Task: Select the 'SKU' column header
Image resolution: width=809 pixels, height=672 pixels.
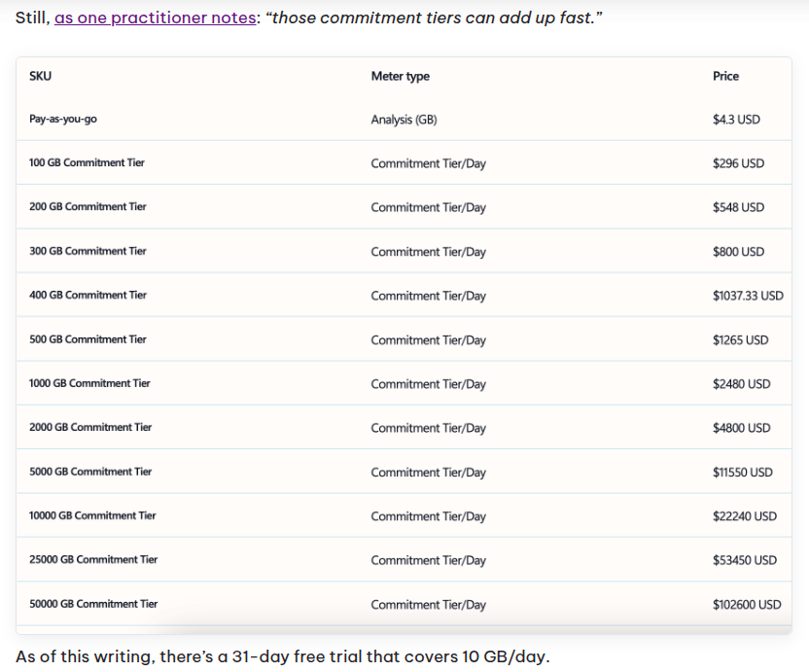Action: coord(40,76)
